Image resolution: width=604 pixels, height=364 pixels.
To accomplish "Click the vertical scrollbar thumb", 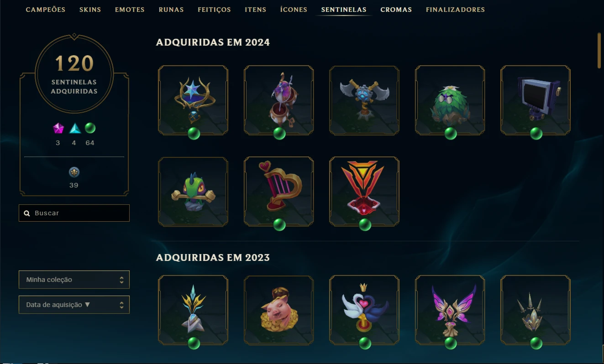I will (x=599, y=50).
